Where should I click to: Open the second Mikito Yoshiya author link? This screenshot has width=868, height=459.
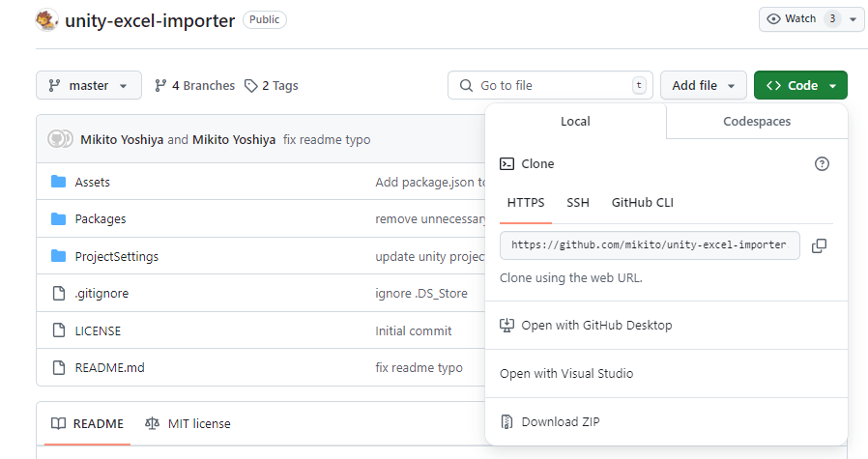234,139
